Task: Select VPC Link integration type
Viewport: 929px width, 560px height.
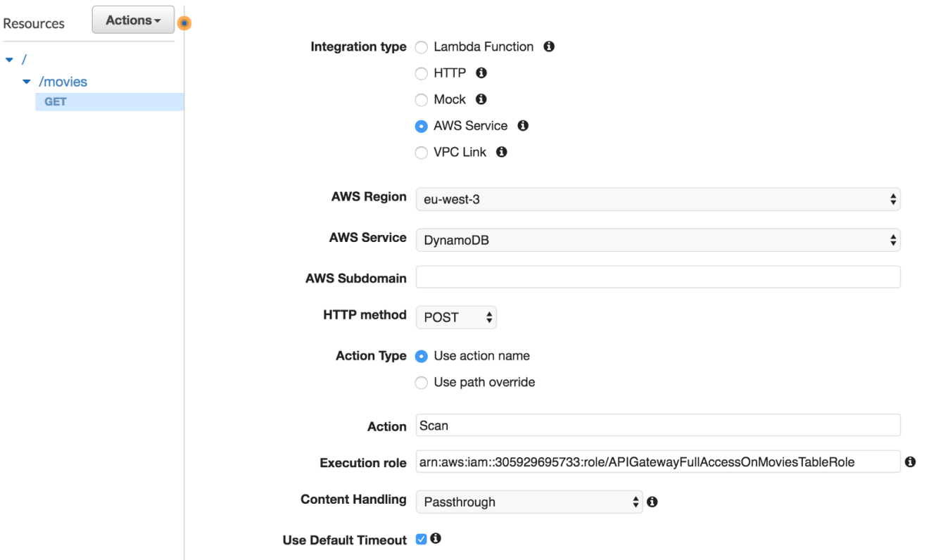Action: [422, 153]
